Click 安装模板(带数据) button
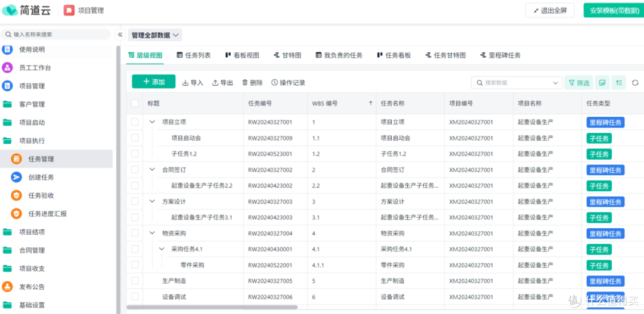644x314 pixels. 614,11
